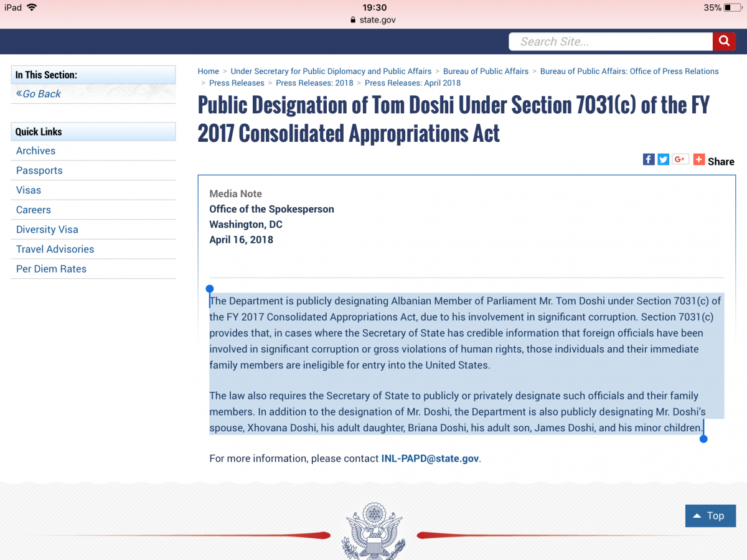This screenshot has width=747, height=560.
Task: Share the page via Google Plus
Action: (680, 159)
